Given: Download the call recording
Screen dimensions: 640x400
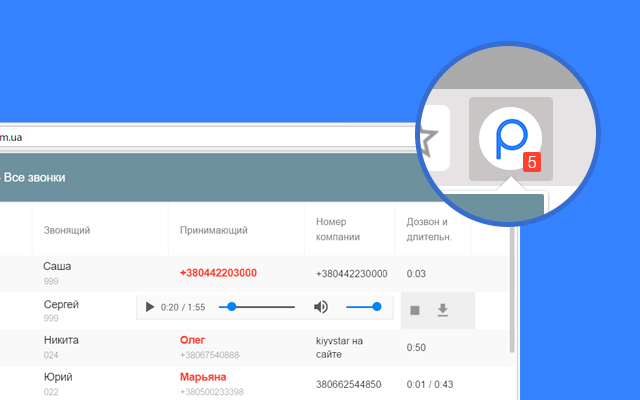Looking at the screenshot, I should (x=442, y=310).
